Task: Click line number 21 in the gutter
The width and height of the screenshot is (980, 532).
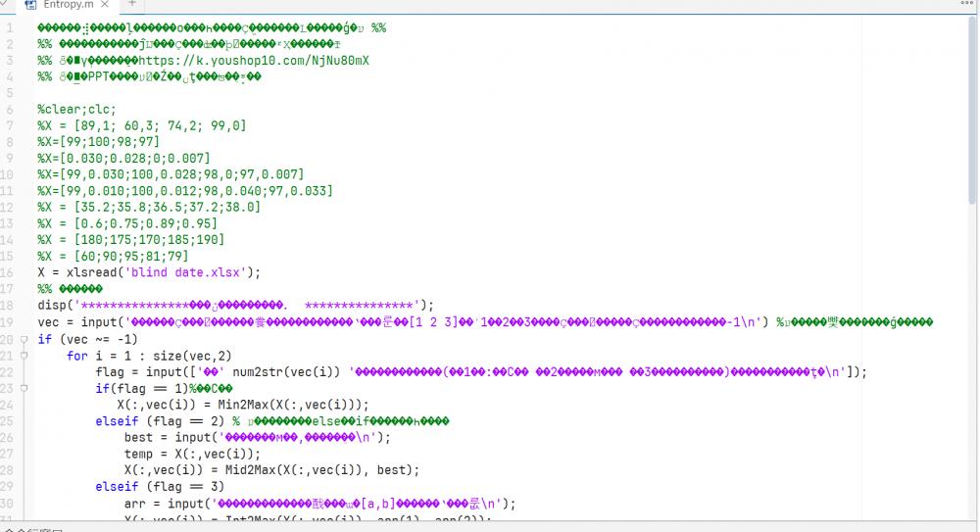Action: [10, 355]
